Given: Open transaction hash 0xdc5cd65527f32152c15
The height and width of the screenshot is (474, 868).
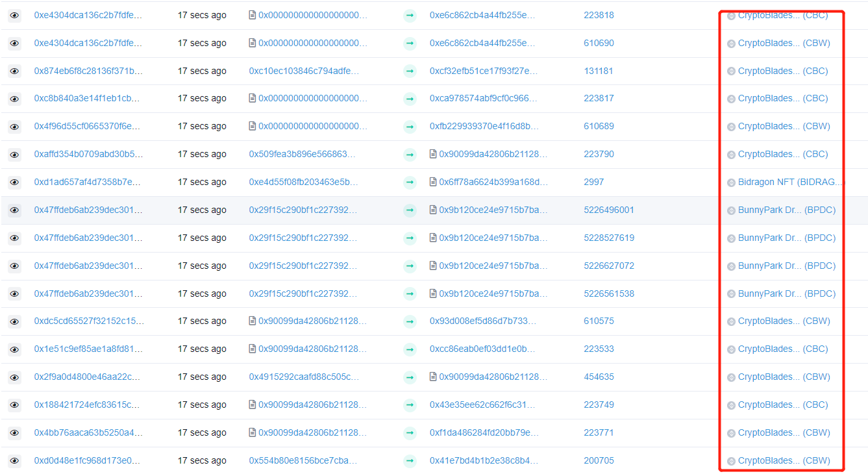Looking at the screenshot, I should tap(89, 321).
